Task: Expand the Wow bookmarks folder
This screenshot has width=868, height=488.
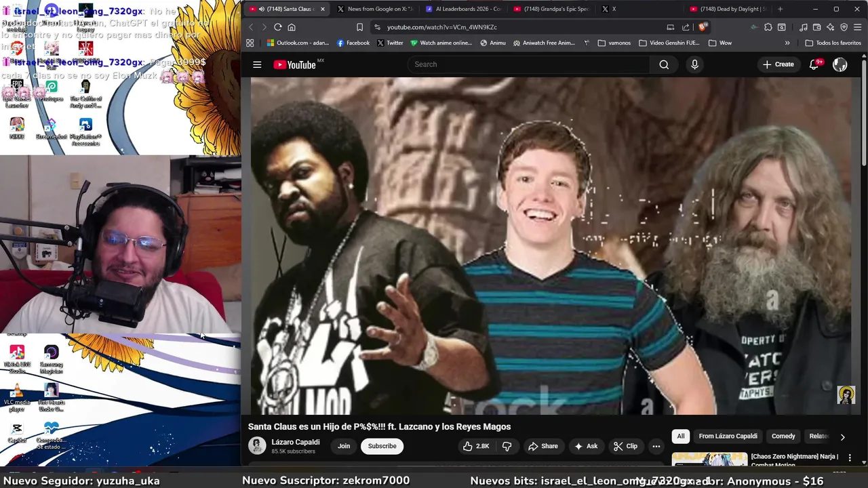Action: [719, 43]
